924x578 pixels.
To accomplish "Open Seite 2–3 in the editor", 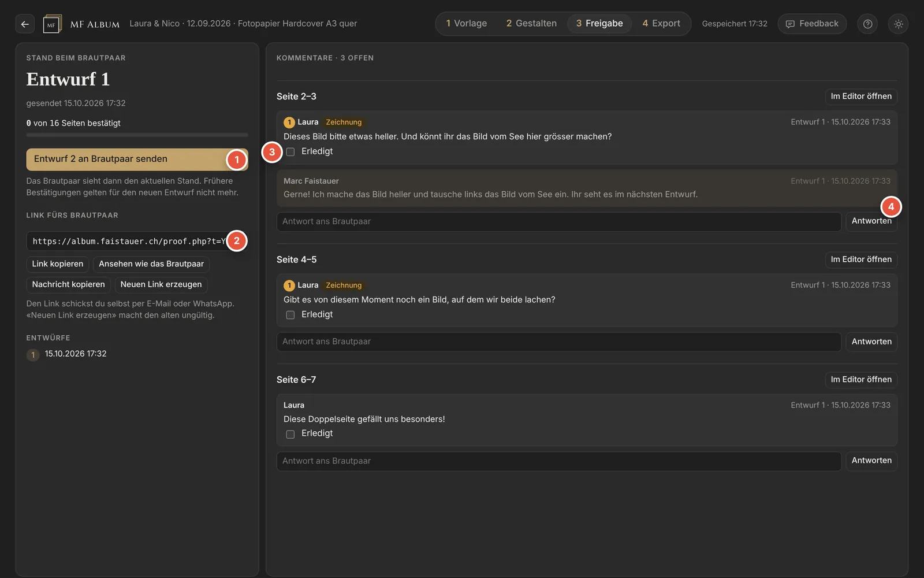I will tap(861, 97).
